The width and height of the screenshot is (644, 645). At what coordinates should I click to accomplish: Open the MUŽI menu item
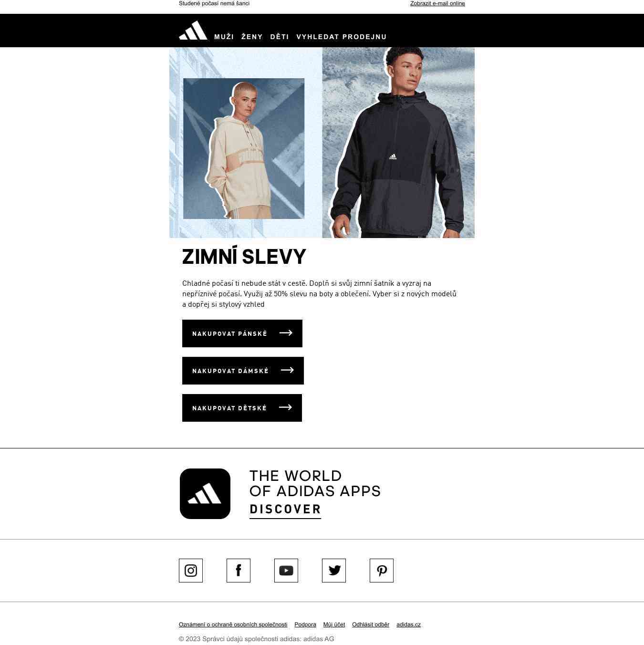coord(224,37)
